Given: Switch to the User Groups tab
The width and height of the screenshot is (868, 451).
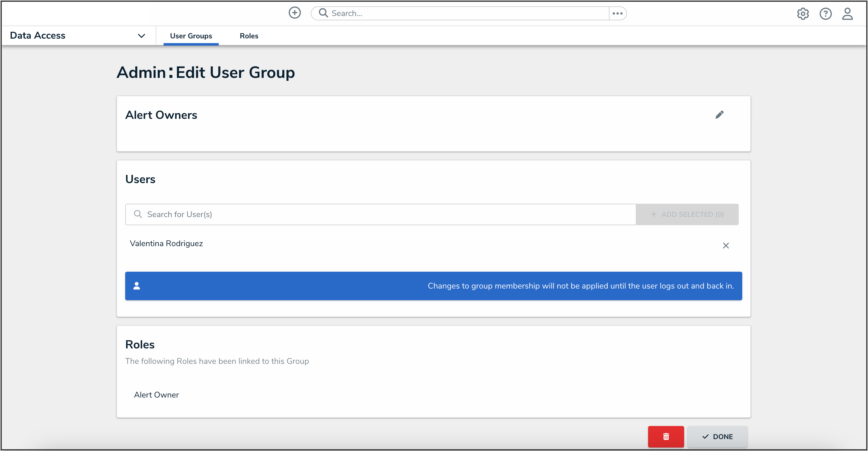Looking at the screenshot, I should (x=191, y=36).
